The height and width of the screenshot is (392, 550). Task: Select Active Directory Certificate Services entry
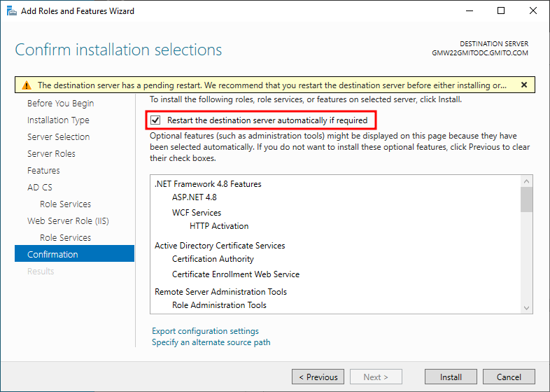pos(220,246)
